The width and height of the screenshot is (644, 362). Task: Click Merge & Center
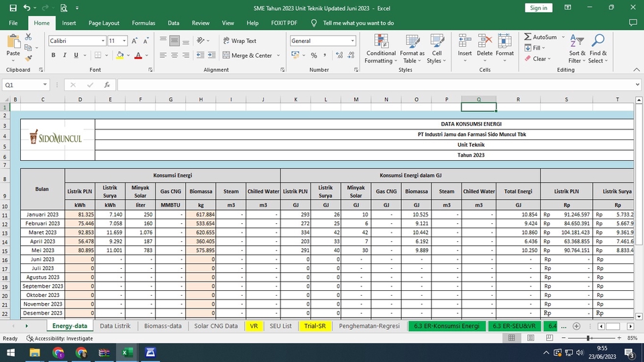click(x=248, y=55)
